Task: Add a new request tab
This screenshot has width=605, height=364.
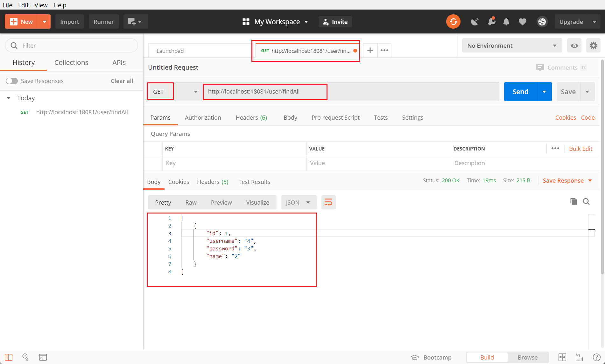Action: [370, 50]
